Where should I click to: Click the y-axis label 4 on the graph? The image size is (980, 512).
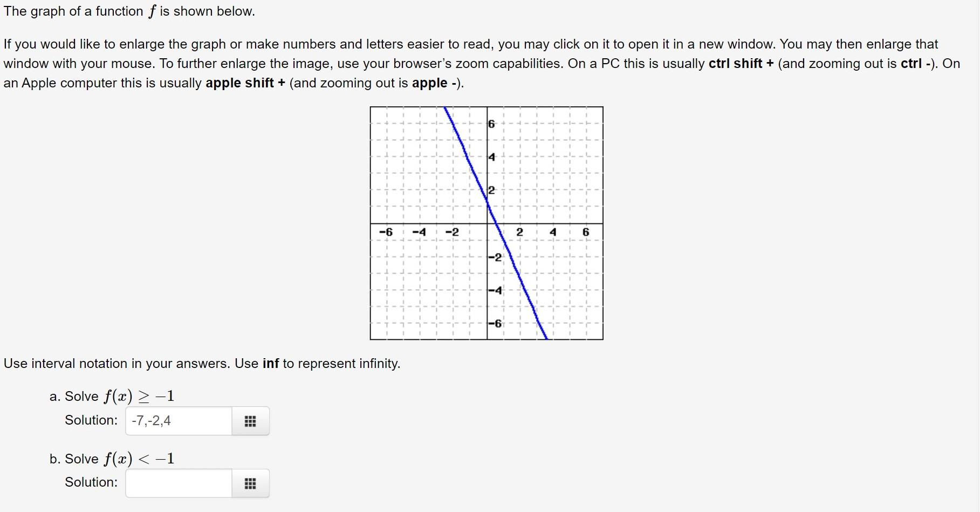click(491, 158)
